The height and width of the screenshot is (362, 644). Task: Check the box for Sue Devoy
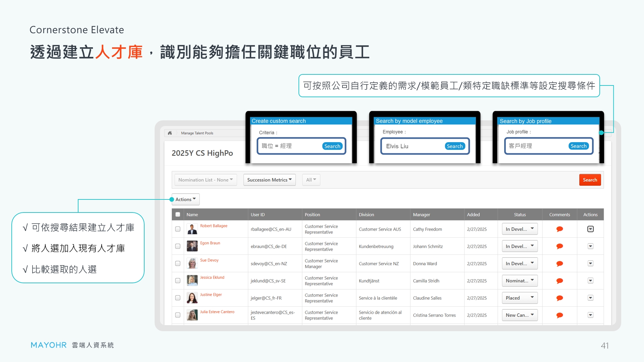point(178,263)
